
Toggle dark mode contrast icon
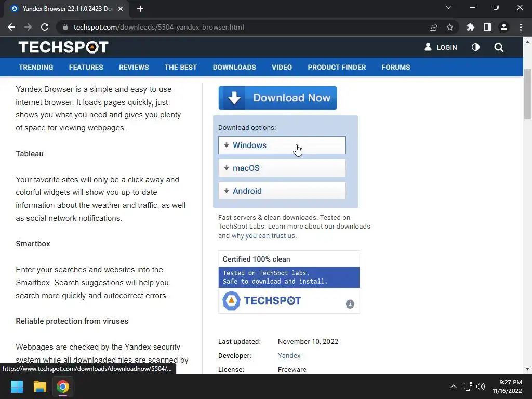click(x=476, y=47)
